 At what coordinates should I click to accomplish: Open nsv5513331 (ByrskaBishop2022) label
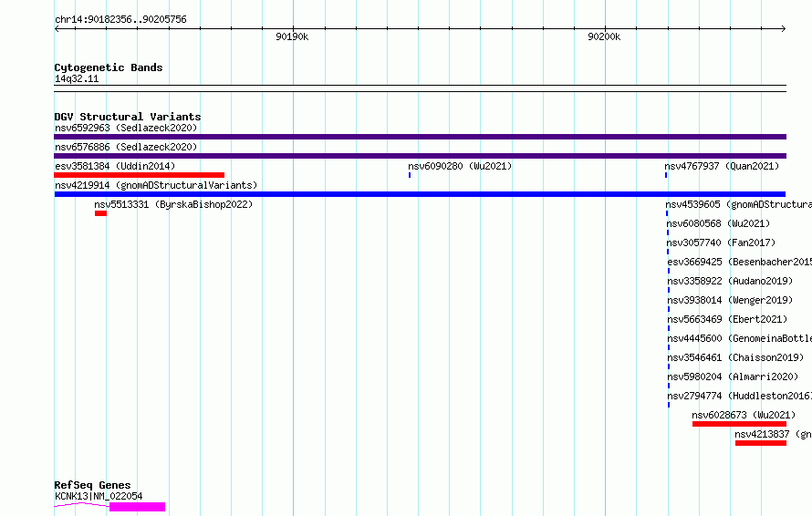173,204
